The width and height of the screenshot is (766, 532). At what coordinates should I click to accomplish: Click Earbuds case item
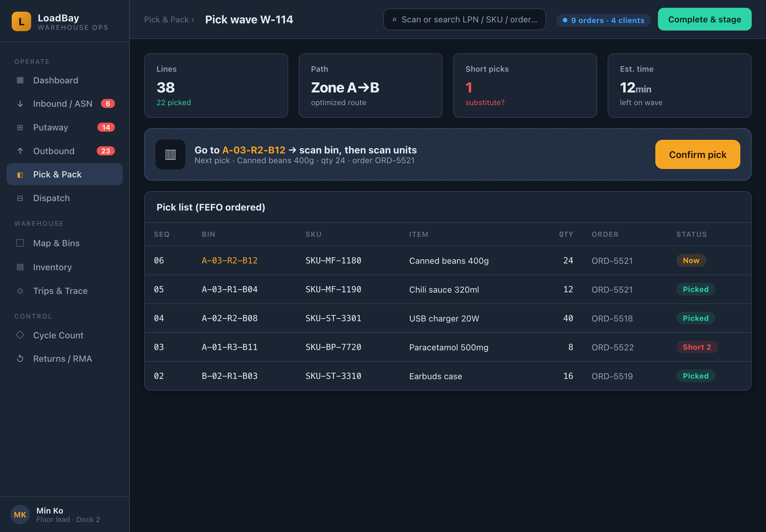coord(436,376)
